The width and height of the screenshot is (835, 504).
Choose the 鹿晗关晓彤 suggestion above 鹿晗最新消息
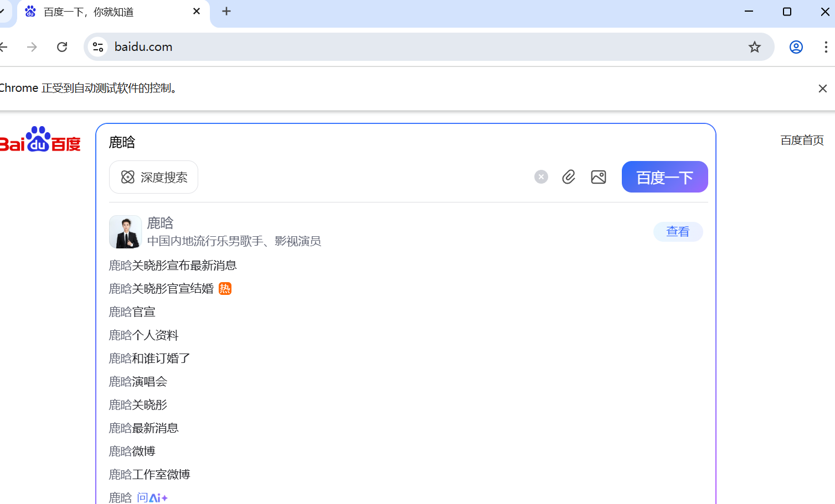[138, 405]
